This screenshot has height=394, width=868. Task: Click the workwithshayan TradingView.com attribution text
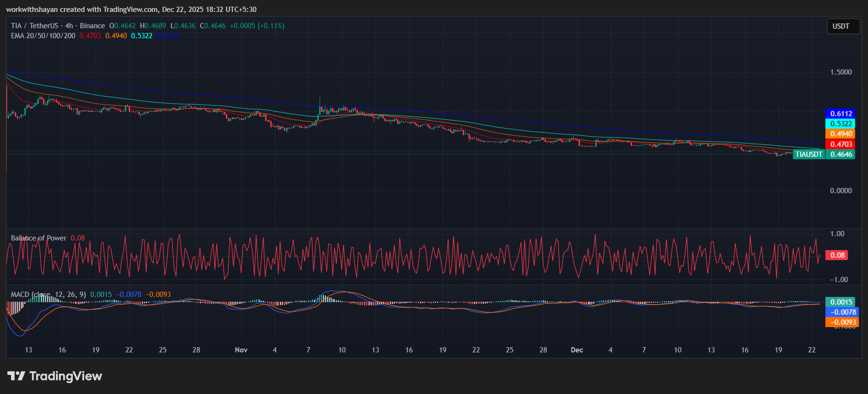pos(131,10)
